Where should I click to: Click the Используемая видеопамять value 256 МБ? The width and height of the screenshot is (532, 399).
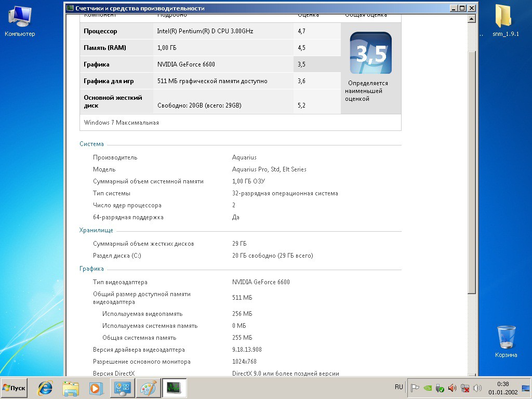click(242, 314)
